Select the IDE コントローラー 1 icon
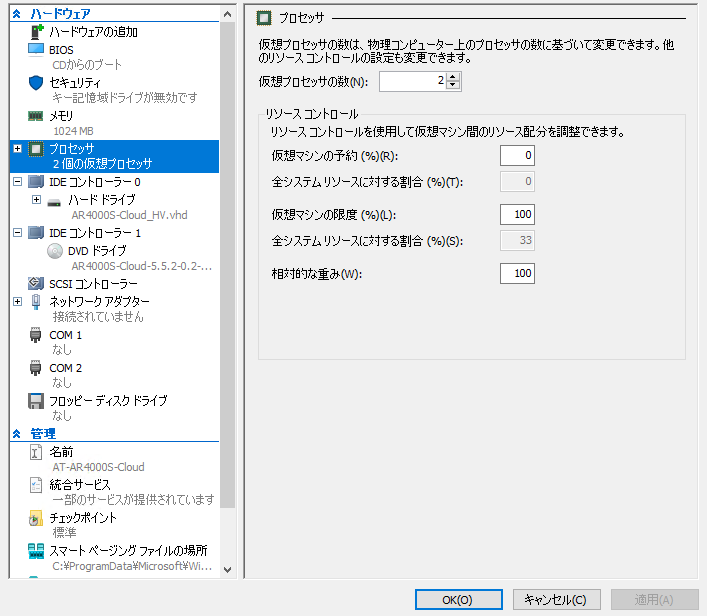 pos(36,233)
